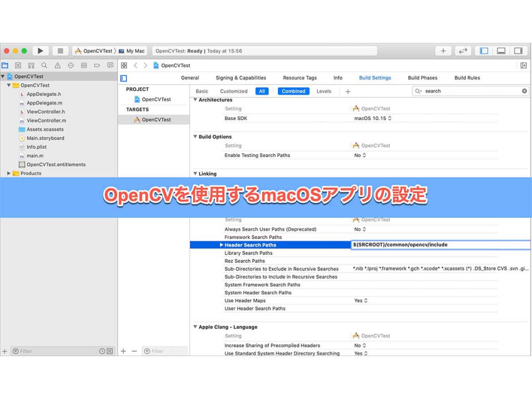Open Info.plist file
The width and height of the screenshot is (532, 399).
(x=33, y=147)
